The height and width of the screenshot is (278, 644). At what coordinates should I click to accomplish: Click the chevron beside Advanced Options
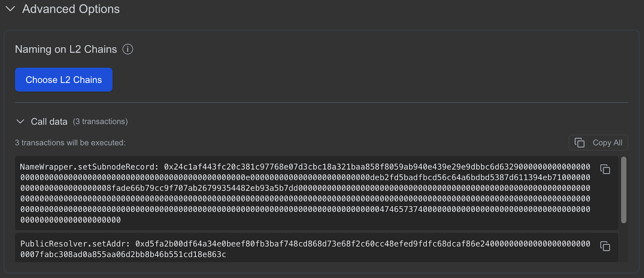click(x=10, y=9)
